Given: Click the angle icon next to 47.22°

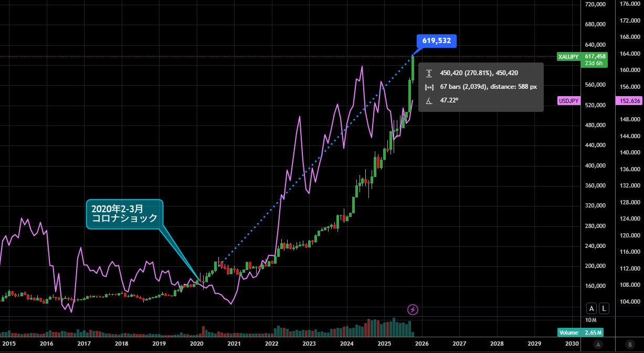Looking at the screenshot, I should coord(429,100).
